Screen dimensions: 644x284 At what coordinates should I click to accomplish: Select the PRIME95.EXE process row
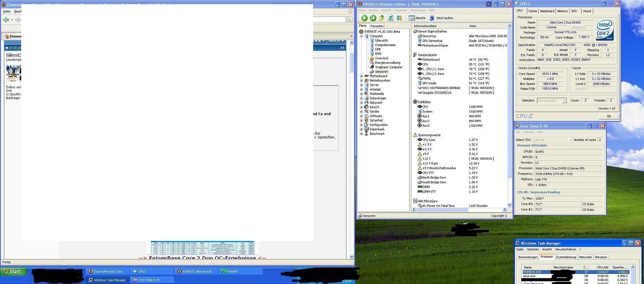pyautogui.click(x=575, y=272)
